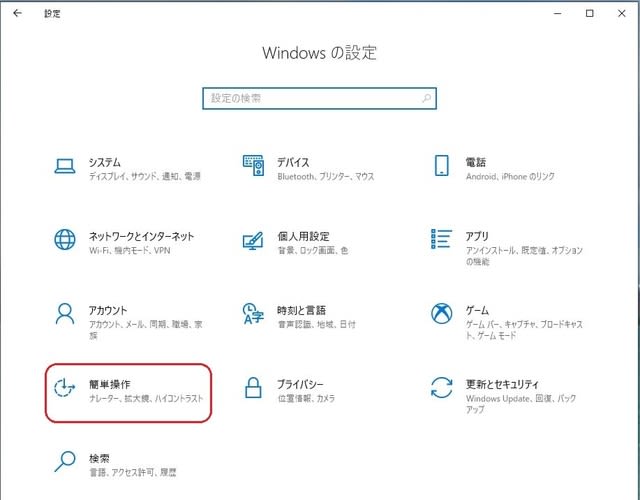
Task: Open the システム laptop icon
Action: click(64, 166)
